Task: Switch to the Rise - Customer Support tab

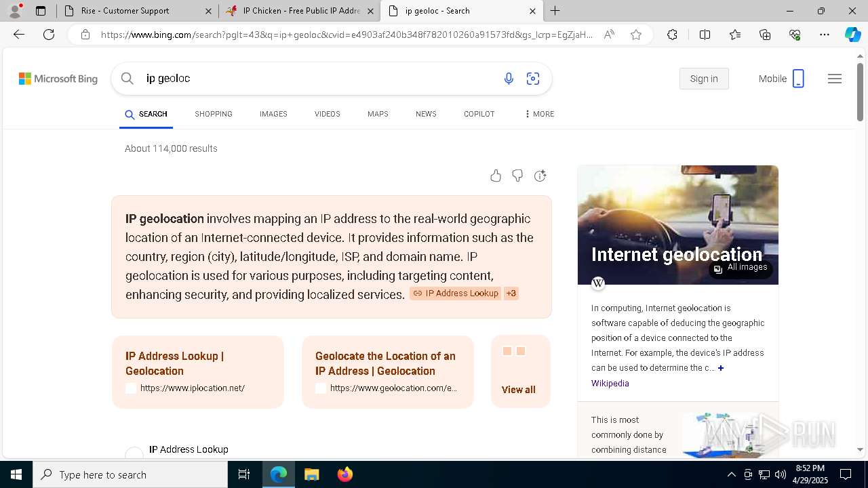Action: coord(138,11)
